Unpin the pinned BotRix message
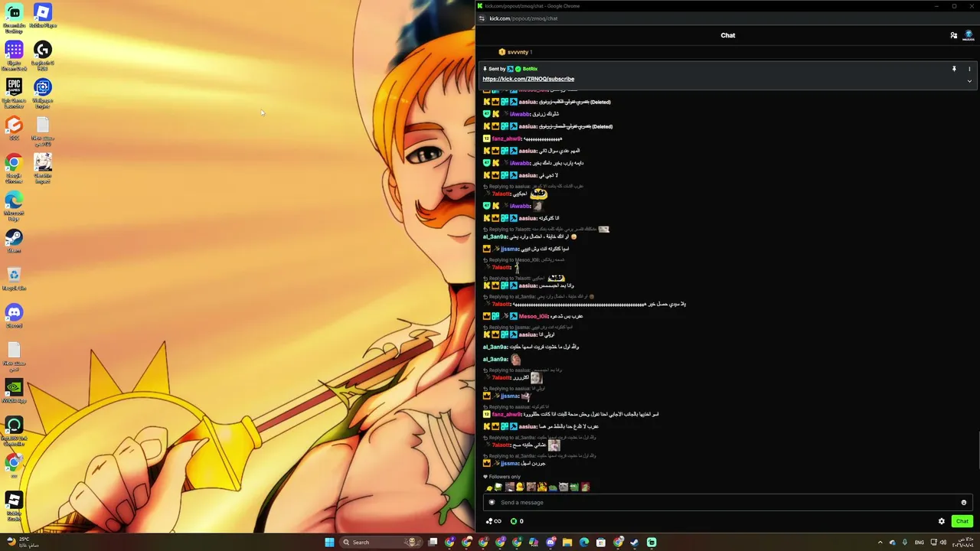The height and width of the screenshot is (551, 980). pos(954,69)
